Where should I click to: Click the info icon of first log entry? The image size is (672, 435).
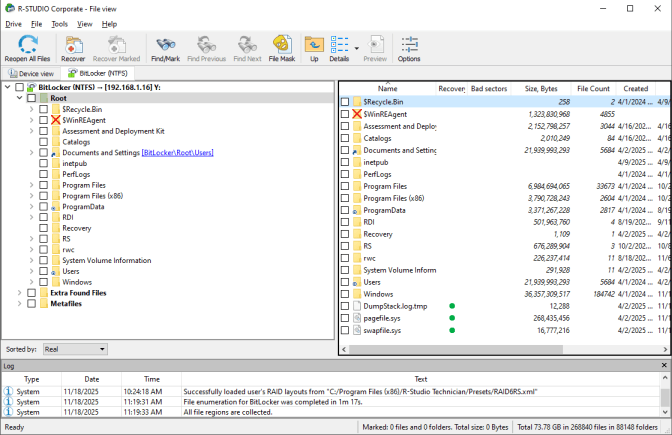pyautogui.click(x=8, y=391)
